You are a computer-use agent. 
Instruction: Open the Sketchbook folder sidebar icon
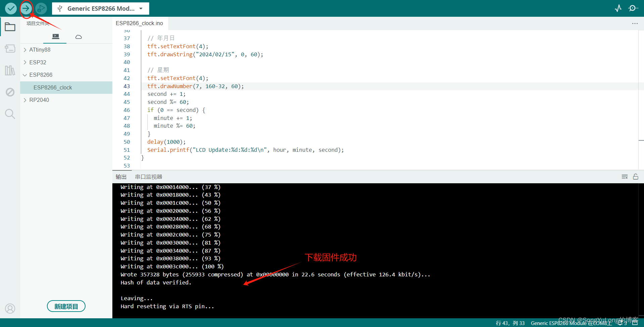[x=10, y=27]
